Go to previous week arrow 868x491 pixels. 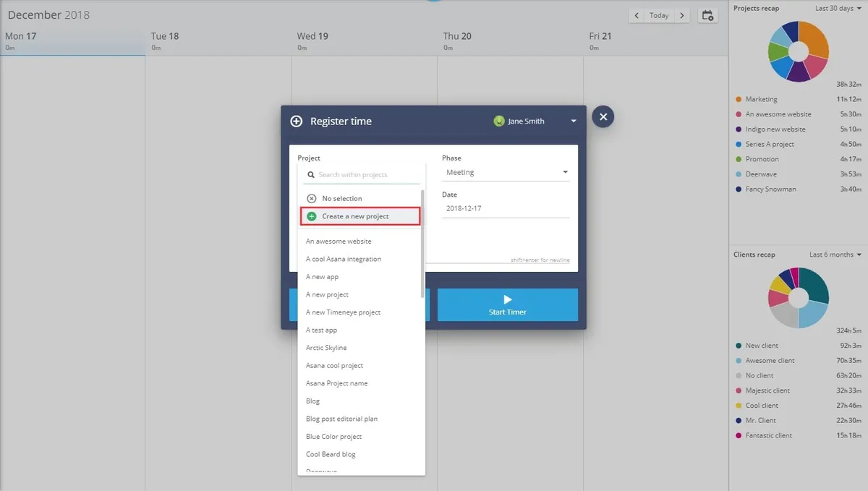pos(637,15)
